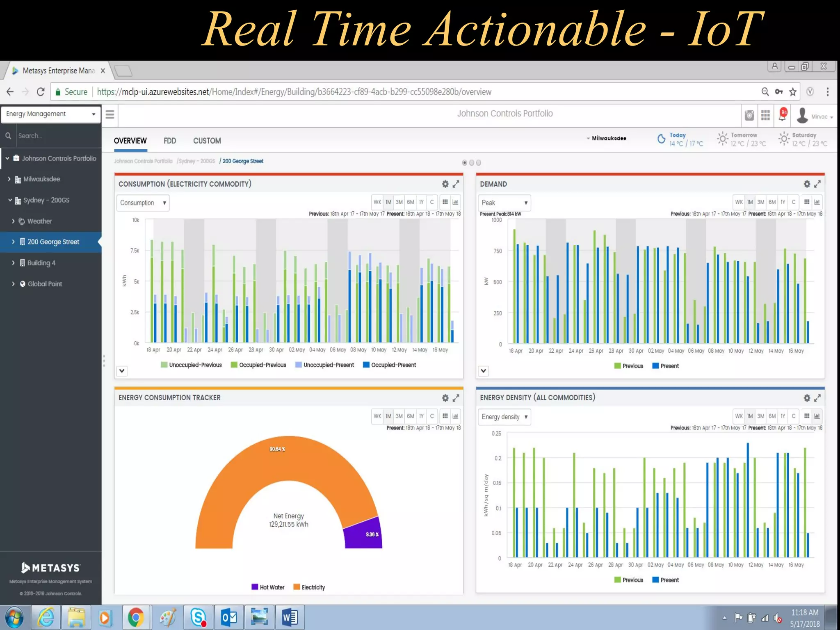Open settings gear on Energy Consumption Tracker
The width and height of the screenshot is (840, 630).
coord(445,398)
